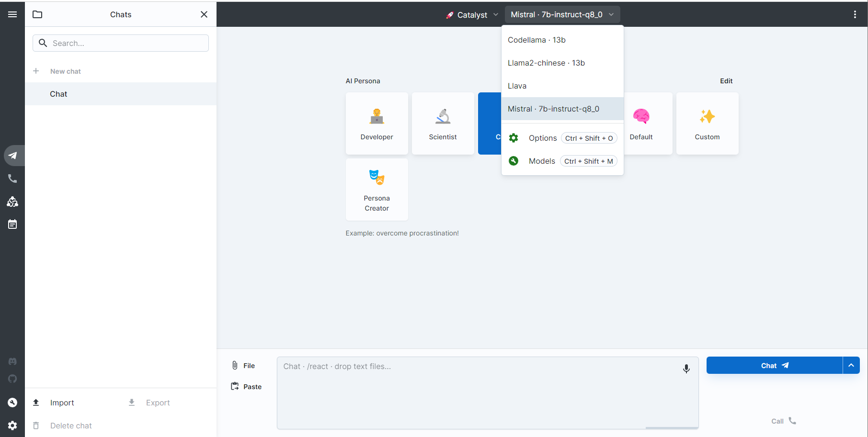Open the Settings gear sidebar icon

coord(12,426)
